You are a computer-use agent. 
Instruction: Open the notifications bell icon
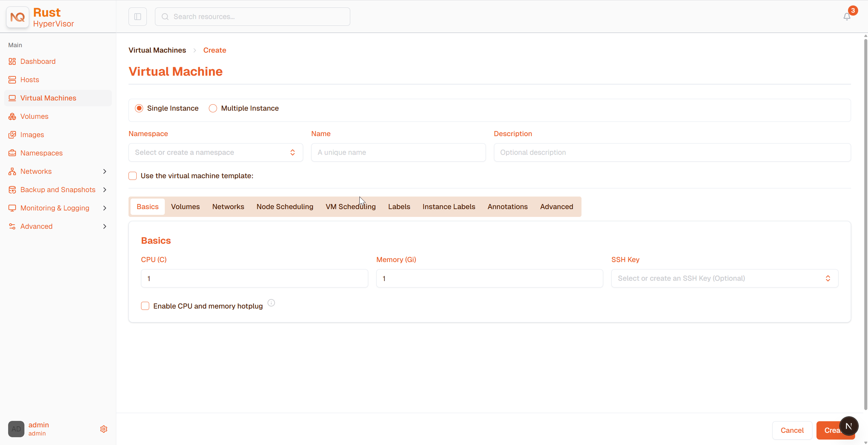847,17
